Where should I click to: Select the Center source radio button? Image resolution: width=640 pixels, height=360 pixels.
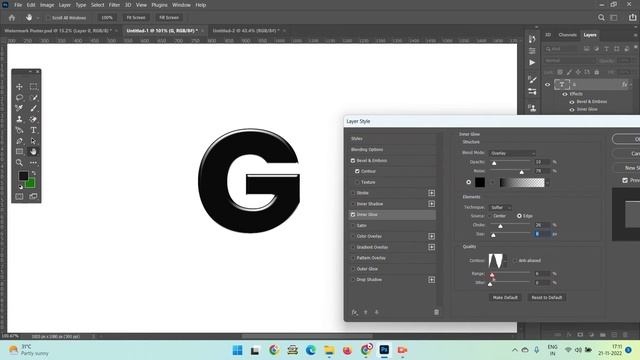(x=491, y=216)
